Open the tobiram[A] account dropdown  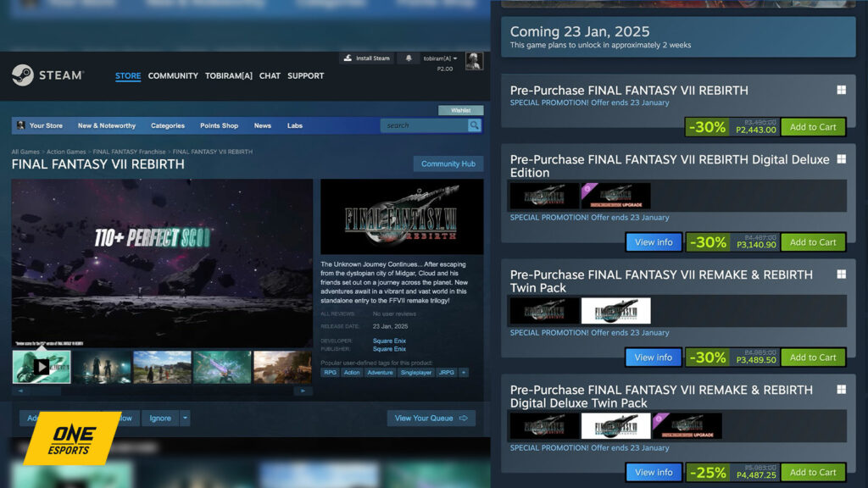pos(441,58)
